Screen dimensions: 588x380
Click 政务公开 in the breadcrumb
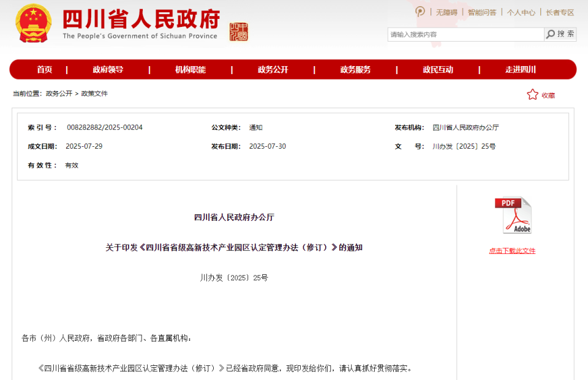[x=59, y=93]
